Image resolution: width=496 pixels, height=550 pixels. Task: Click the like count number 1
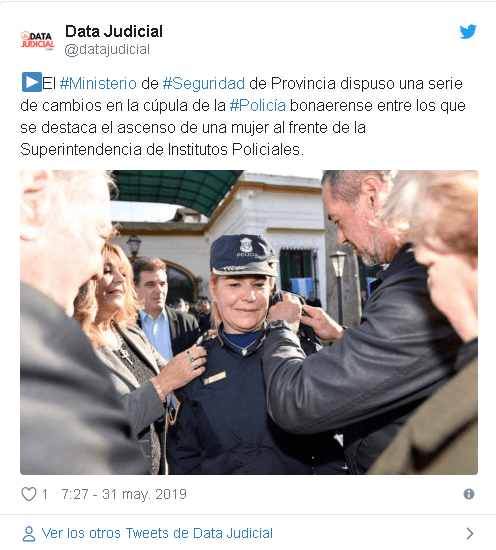coord(45,494)
